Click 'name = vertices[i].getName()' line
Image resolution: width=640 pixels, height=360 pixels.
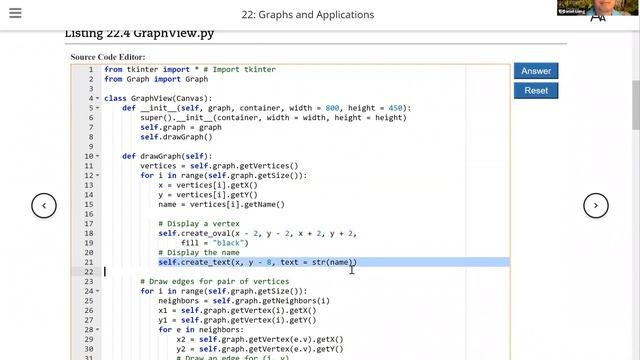pos(222,204)
